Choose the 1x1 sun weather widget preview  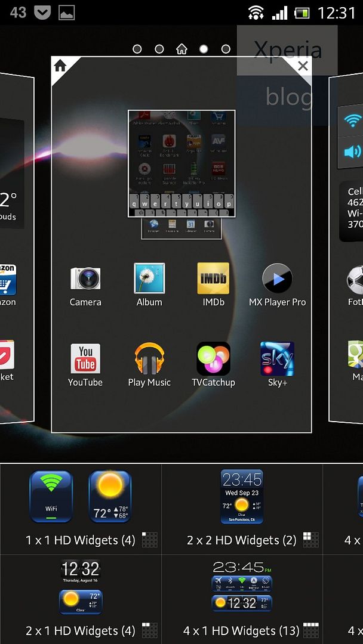click(110, 497)
